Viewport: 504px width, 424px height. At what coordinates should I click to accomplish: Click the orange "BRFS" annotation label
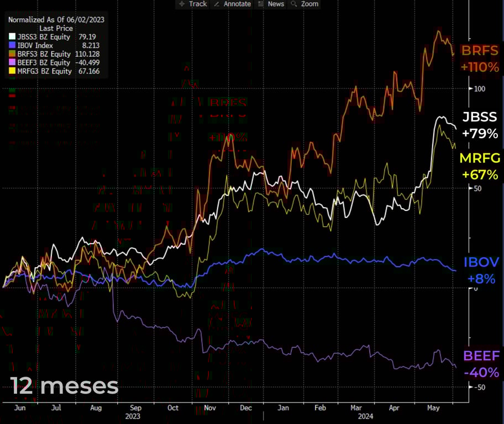(x=480, y=51)
